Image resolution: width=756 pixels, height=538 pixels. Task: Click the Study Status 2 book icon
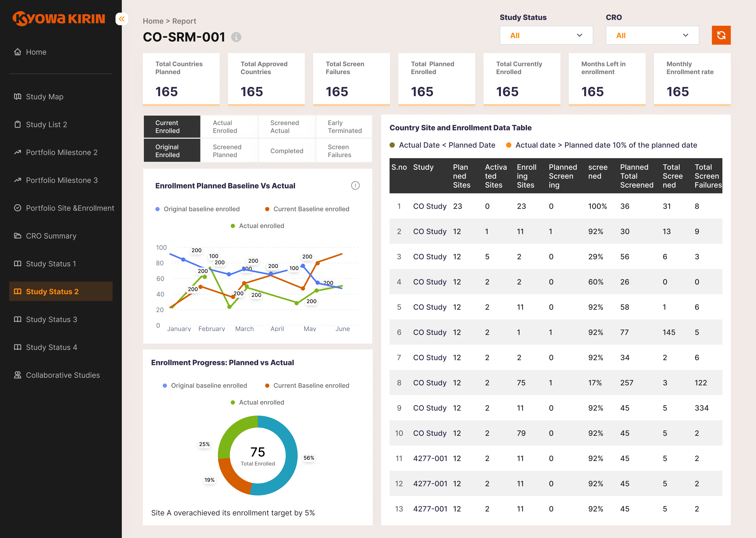coord(18,292)
